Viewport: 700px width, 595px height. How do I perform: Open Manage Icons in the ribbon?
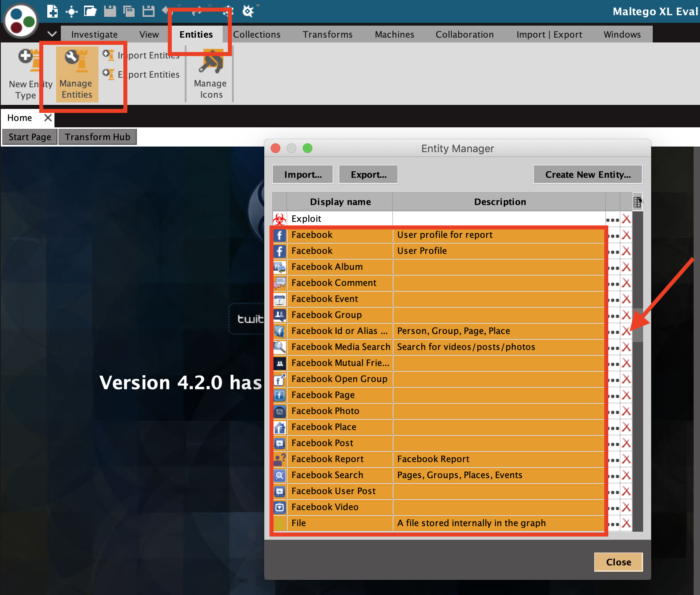(211, 74)
